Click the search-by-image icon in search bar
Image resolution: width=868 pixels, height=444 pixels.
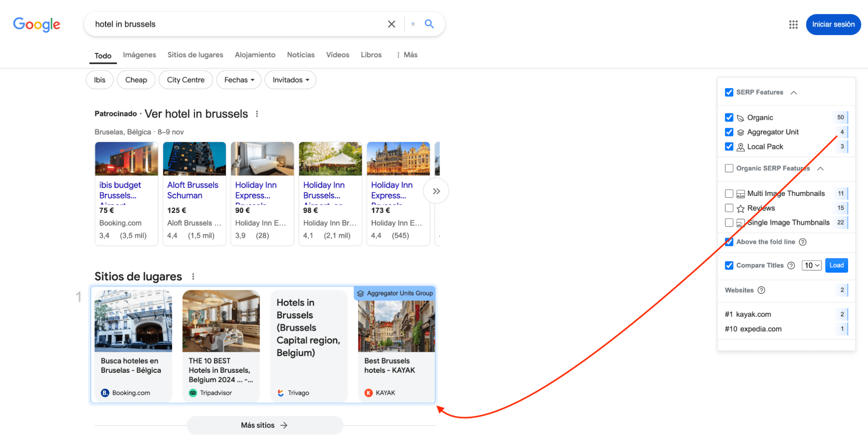point(413,24)
